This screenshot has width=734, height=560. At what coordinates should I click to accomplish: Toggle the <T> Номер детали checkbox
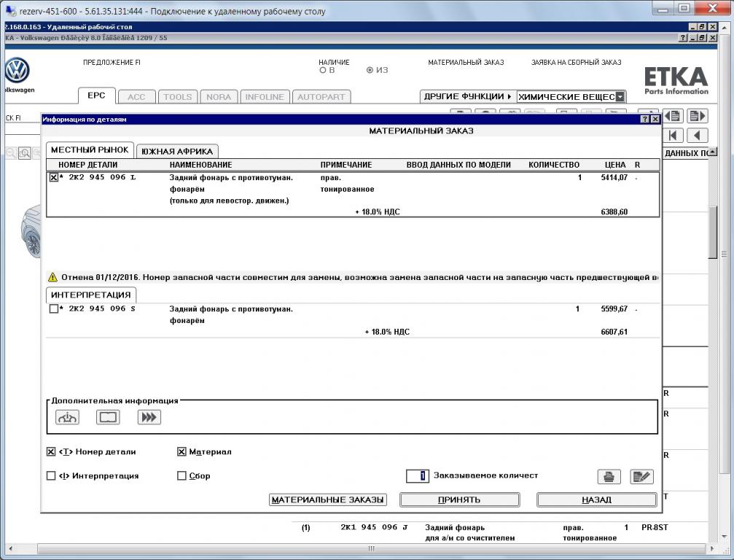point(51,452)
